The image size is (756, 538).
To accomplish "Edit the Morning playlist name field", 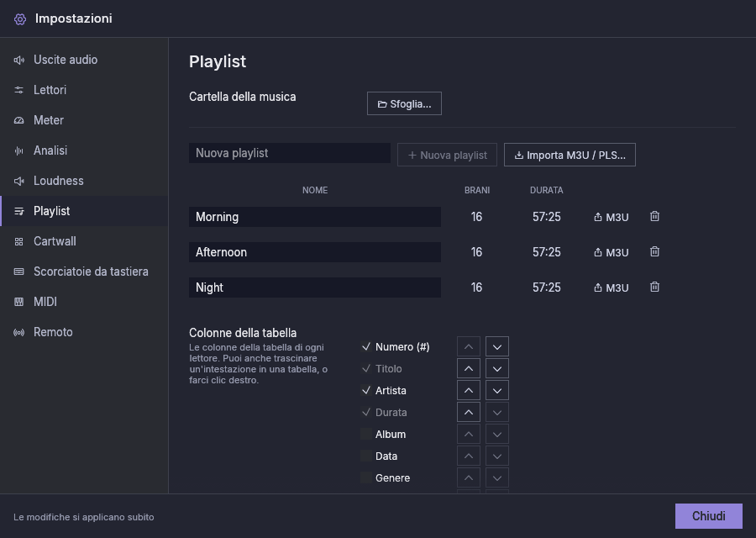I will click(315, 217).
